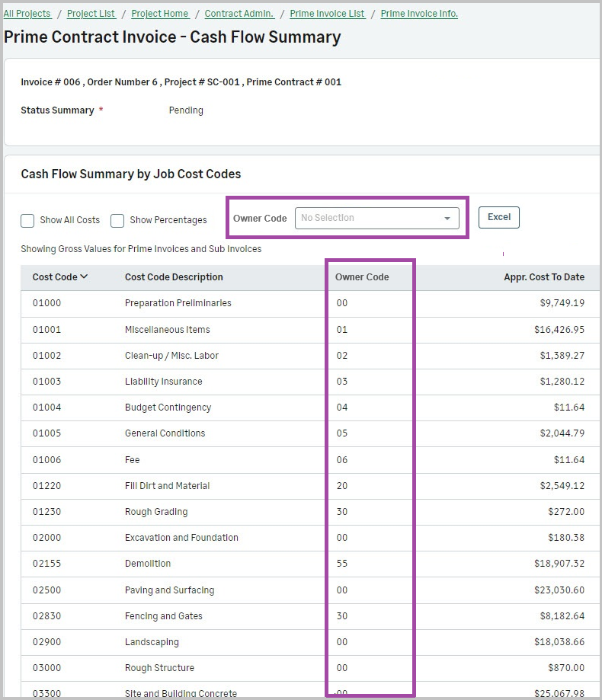Click the $16,426.95 amount
The height and width of the screenshot is (700, 602).
tap(559, 330)
